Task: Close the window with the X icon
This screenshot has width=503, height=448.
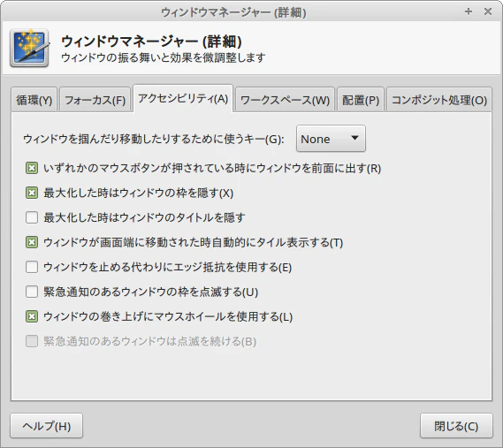Action: pos(488,11)
